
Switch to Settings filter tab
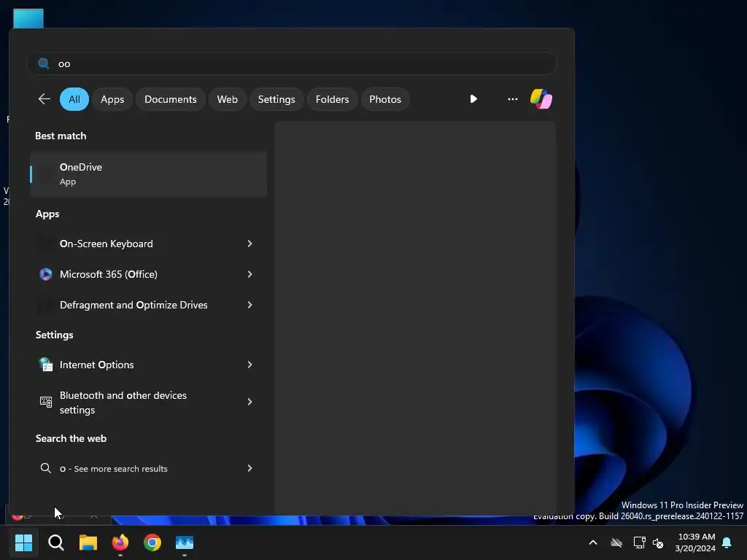276,99
